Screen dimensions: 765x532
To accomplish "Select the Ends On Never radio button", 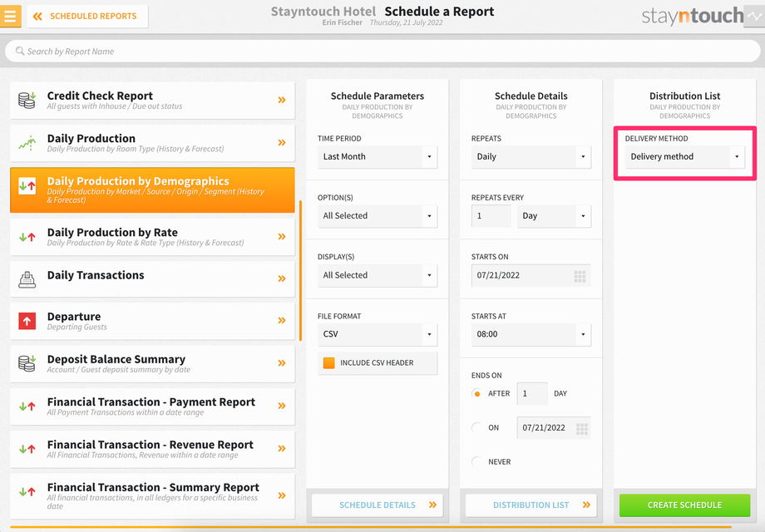I will (x=476, y=462).
